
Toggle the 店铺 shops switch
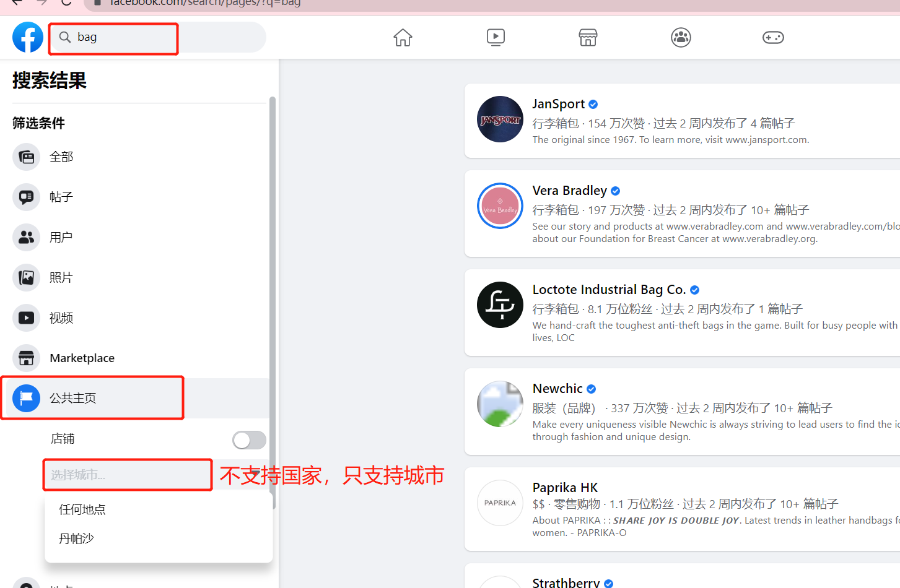pos(249,440)
